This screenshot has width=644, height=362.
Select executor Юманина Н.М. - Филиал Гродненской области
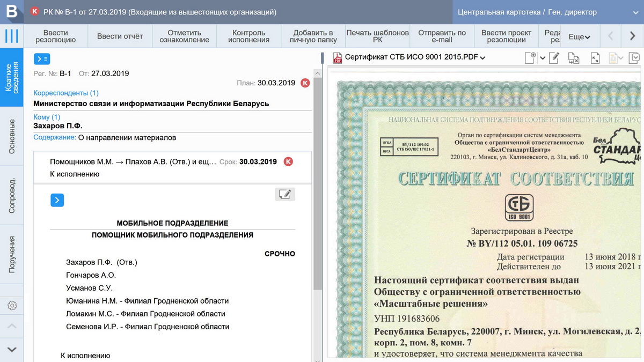tap(148, 301)
